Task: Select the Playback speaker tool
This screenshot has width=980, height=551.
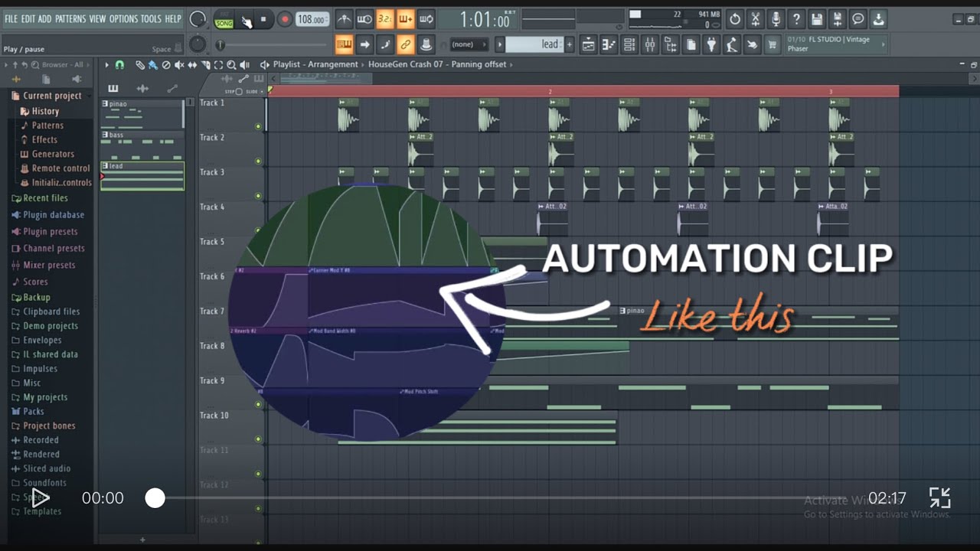Action: 244,65
